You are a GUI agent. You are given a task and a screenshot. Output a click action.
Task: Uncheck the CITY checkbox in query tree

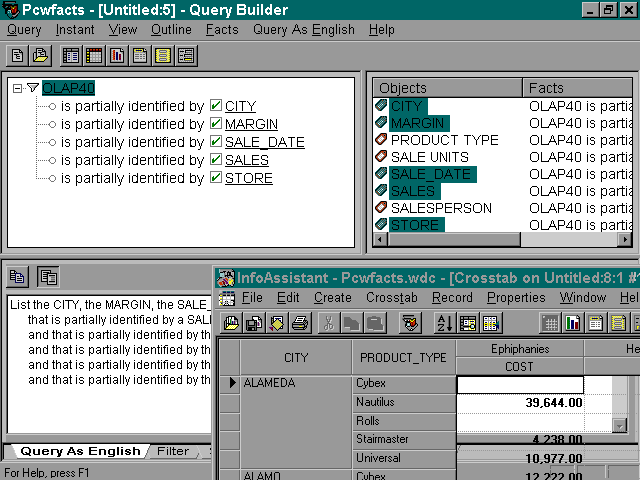(215, 106)
